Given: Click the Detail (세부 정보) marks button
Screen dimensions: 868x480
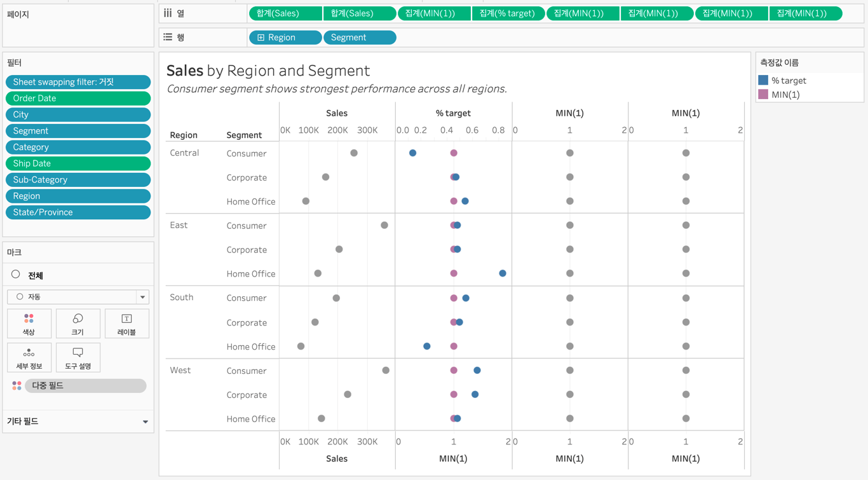Looking at the screenshot, I should 29,357.
